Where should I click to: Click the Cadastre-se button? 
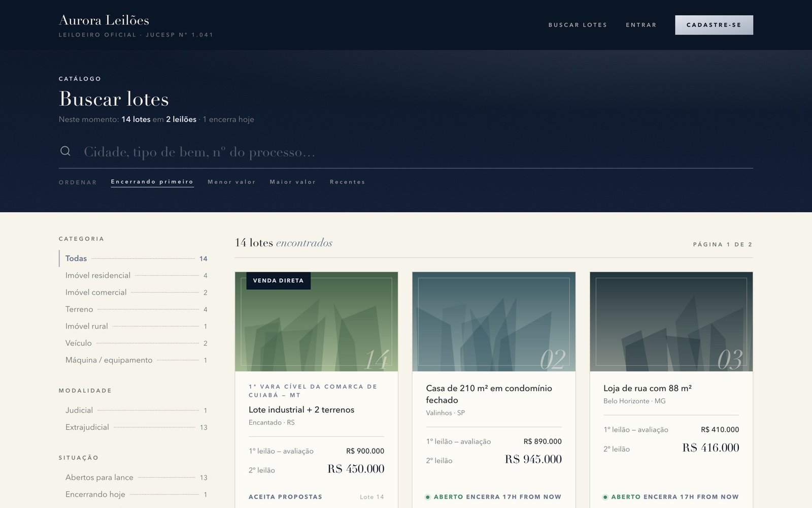click(714, 25)
